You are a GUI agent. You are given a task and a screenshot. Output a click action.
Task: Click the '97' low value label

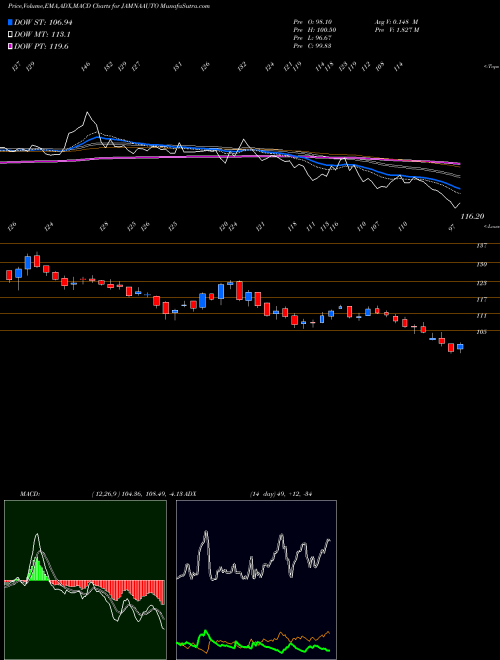click(452, 227)
